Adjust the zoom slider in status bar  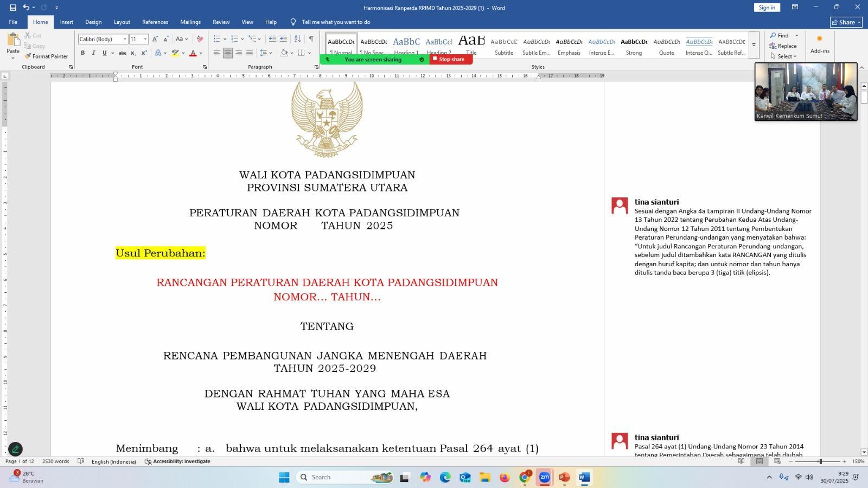point(820,461)
